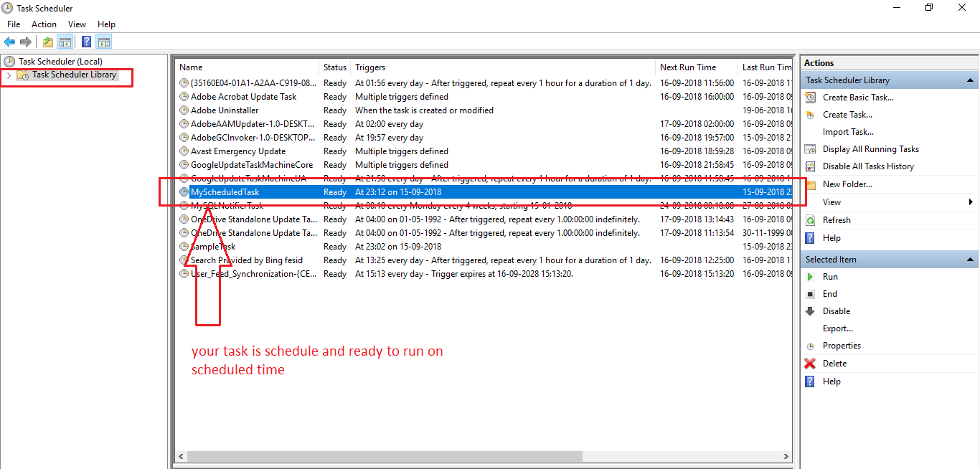Click Import Task in Actions pane

pos(848,131)
